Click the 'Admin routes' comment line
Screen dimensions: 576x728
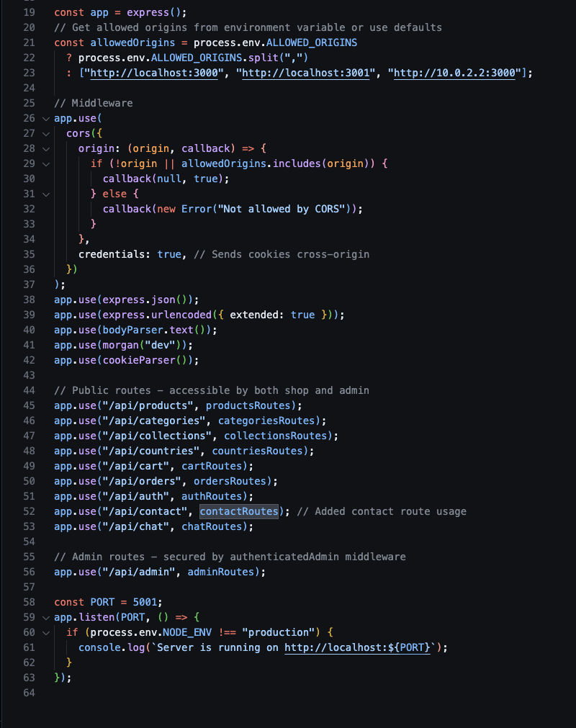(x=230, y=557)
